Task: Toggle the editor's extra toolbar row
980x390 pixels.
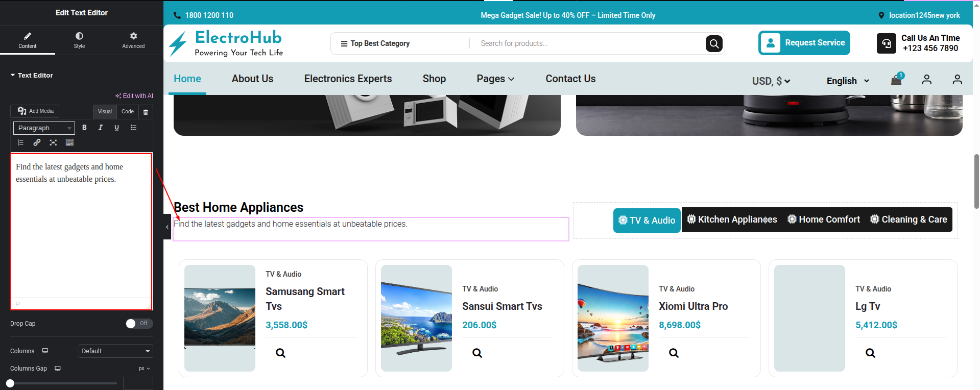Action: point(69,142)
